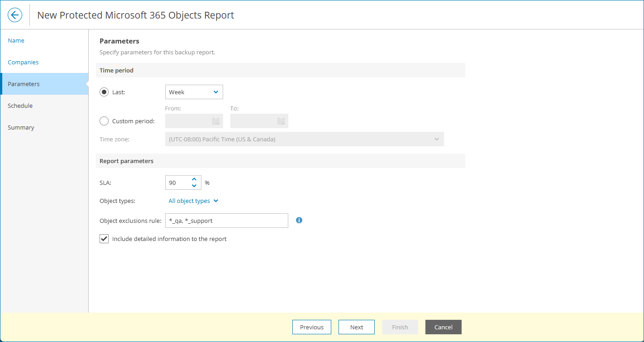Select the Custom period radio button
Image resolution: width=644 pixels, height=342 pixels.
[104, 120]
